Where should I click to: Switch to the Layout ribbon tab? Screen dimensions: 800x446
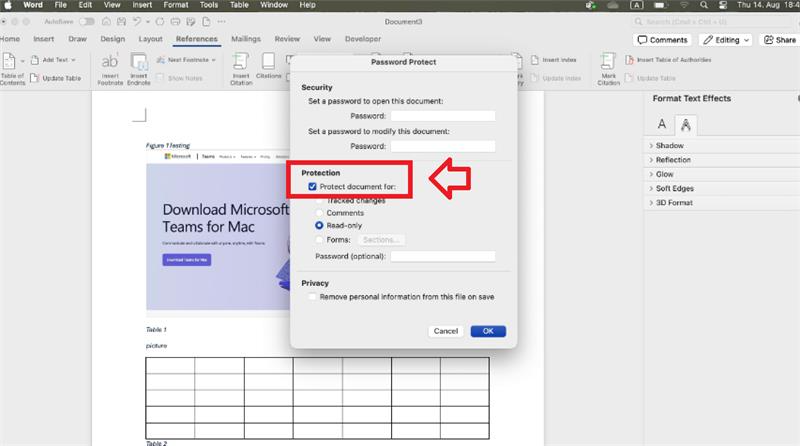[x=151, y=39]
